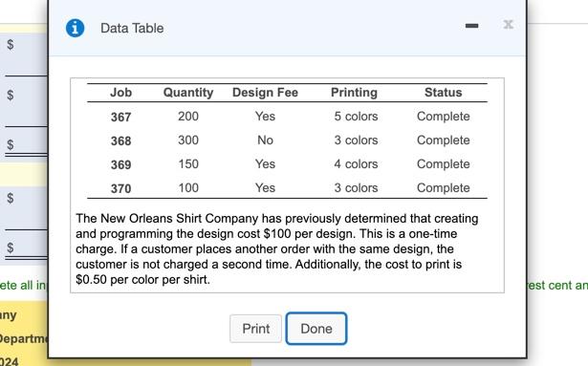Click 5 colors printing cell

(356, 117)
